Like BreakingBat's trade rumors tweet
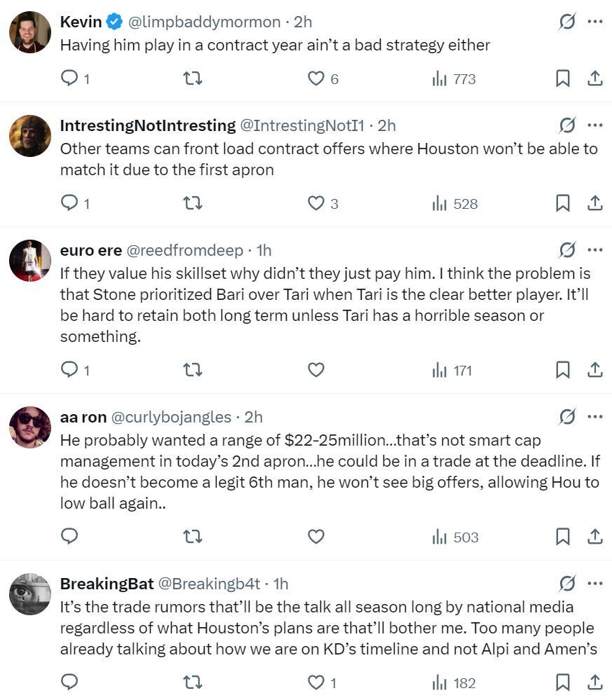The height and width of the screenshot is (700, 612). point(316,682)
